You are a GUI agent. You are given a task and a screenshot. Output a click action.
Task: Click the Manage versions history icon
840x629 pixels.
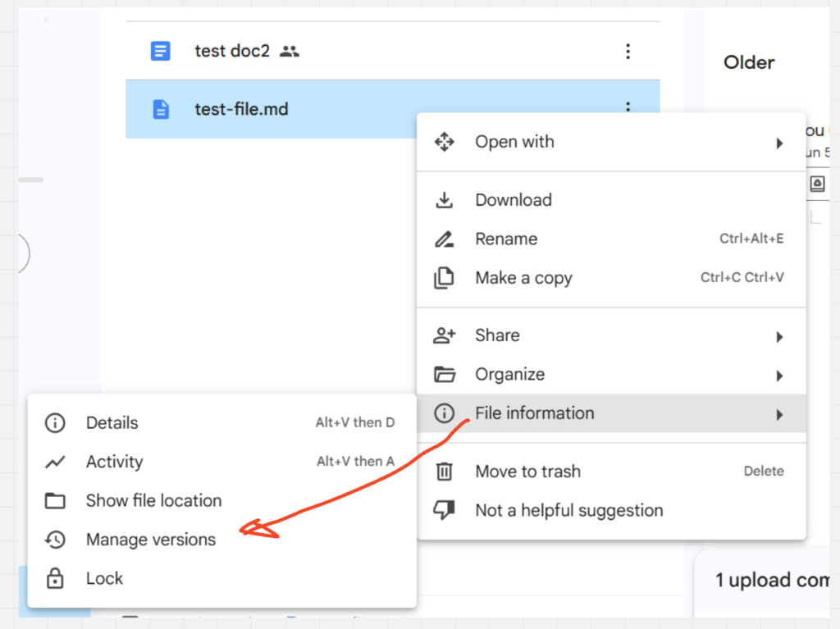55,540
